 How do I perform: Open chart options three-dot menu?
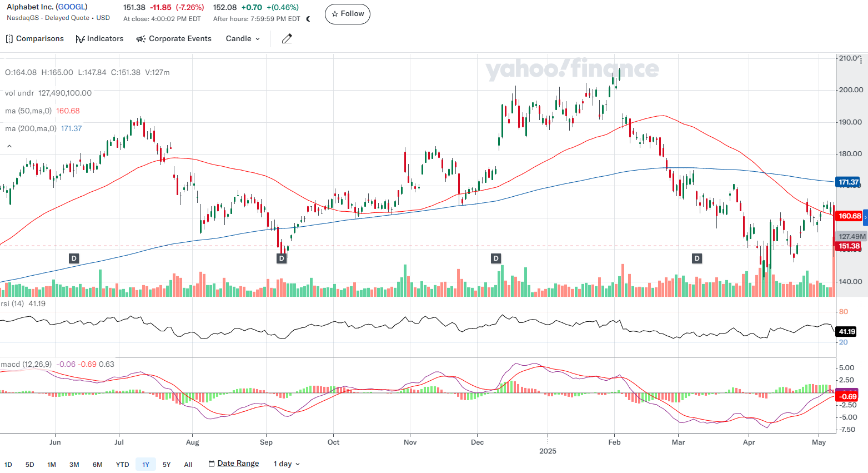tap(861, 60)
